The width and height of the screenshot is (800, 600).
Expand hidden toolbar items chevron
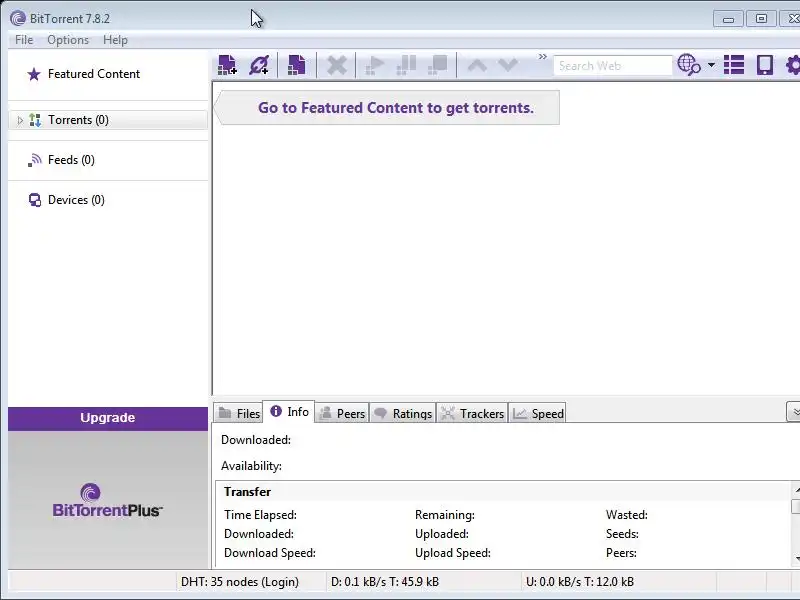click(x=542, y=57)
